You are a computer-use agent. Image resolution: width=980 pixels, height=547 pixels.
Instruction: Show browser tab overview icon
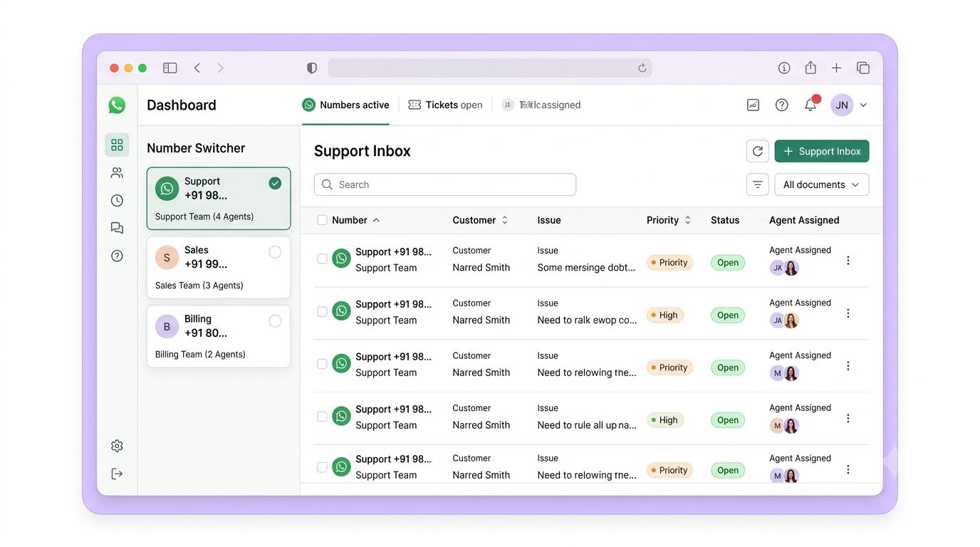tap(862, 68)
